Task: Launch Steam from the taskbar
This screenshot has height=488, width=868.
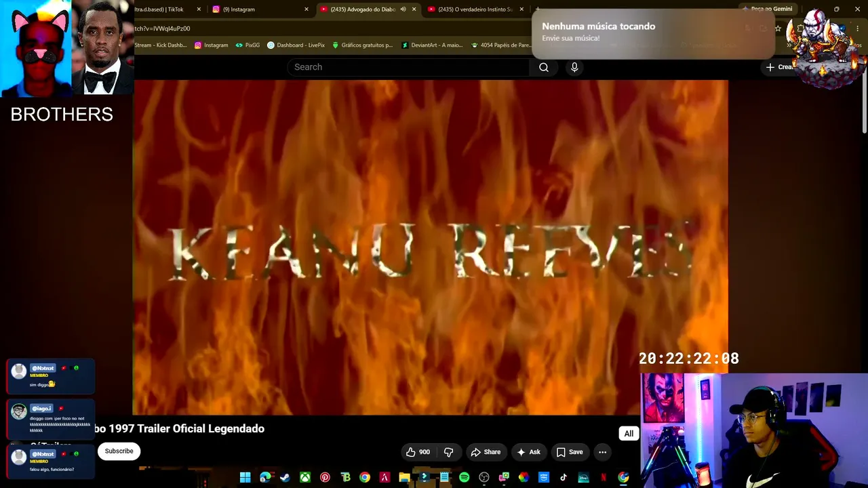Action: point(285,478)
